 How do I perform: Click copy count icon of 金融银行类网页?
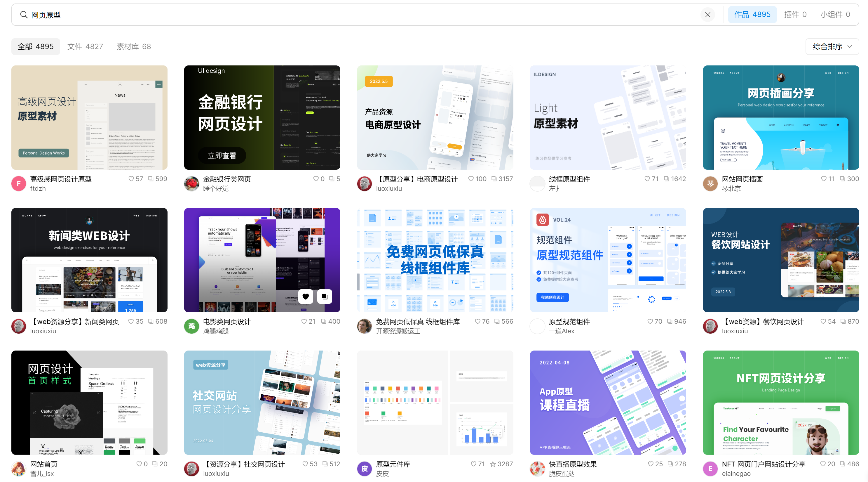point(332,179)
